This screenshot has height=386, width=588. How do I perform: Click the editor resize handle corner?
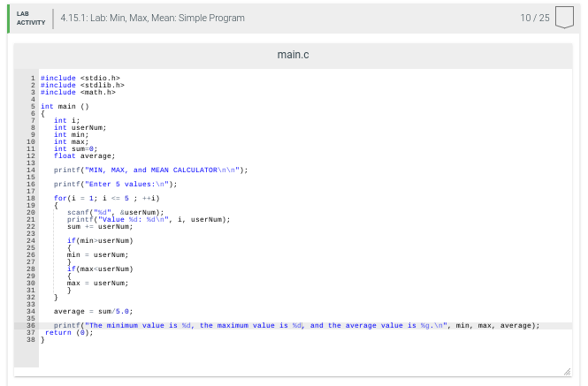coord(568,371)
